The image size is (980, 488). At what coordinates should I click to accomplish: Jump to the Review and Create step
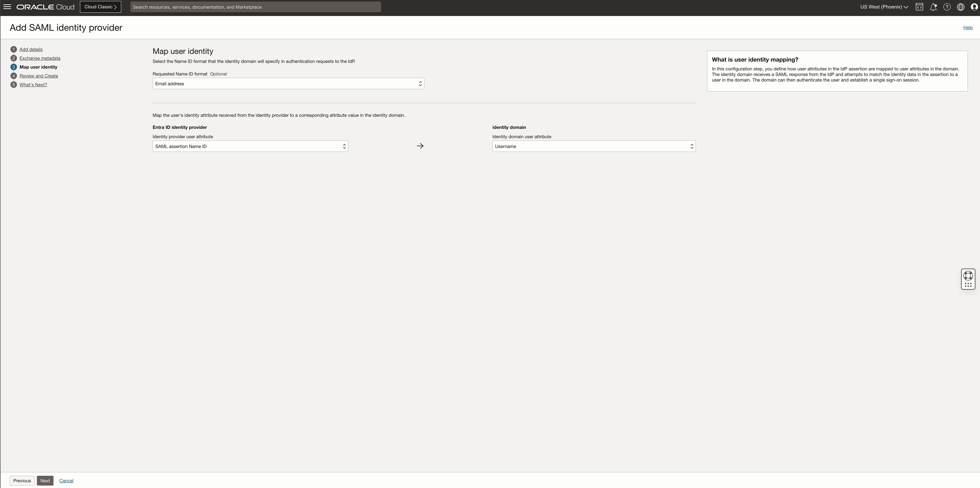(x=38, y=76)
